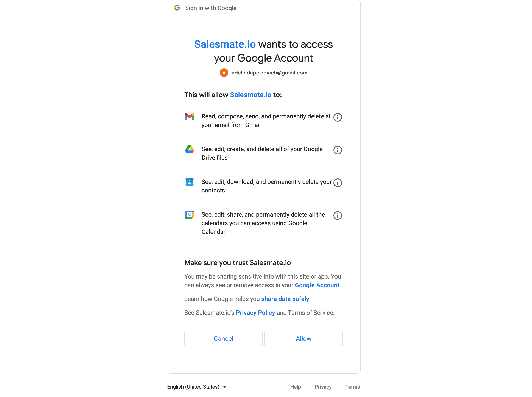
Task: Click the Allow button
Action: 303,338
